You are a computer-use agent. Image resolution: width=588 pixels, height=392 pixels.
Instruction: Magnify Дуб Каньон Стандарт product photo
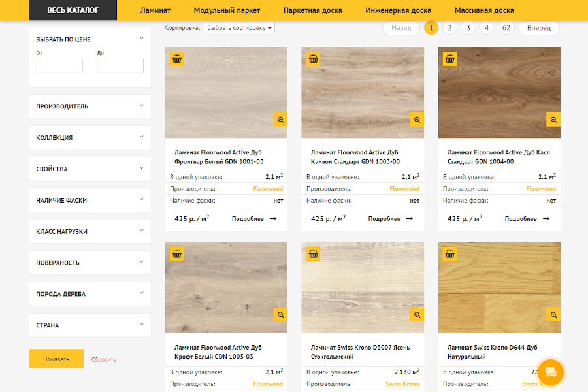click(417, 120)
